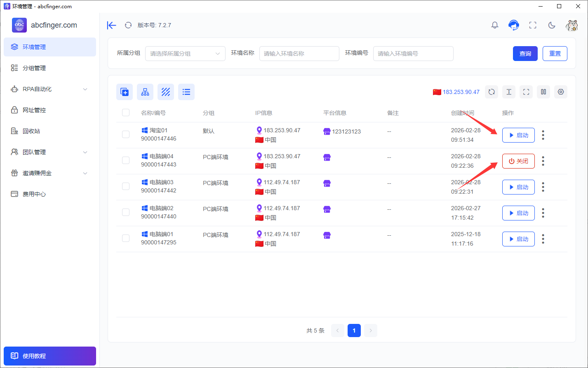Toggle fullscreen icon in top header
This screenshot has width=588, height=368.
533,25
